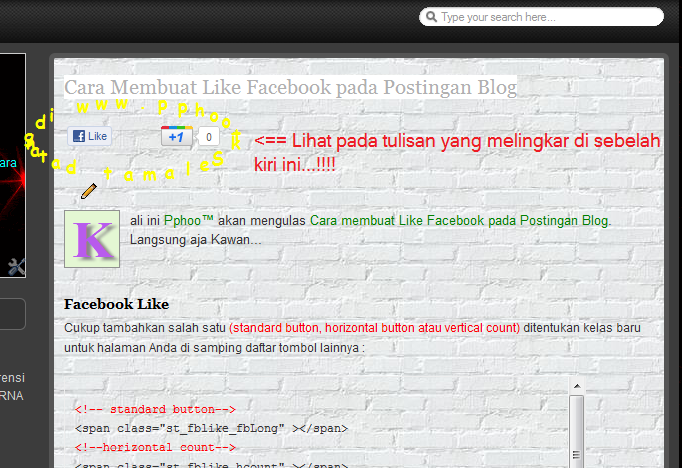Open the post title 'Cara Membuat Like Facebook pada Postingan Blog'
The height and width of the screenshot is (468, 682).
[x=290, y=87]
